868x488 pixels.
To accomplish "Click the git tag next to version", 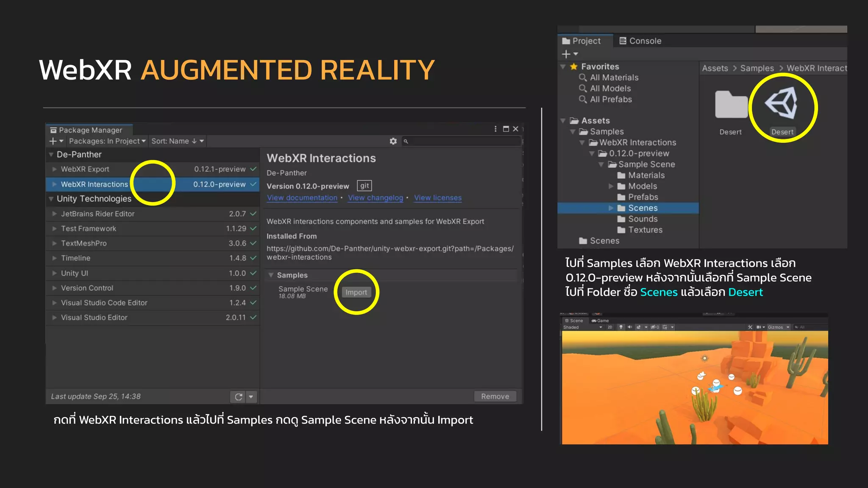I will tap(364, 186).
